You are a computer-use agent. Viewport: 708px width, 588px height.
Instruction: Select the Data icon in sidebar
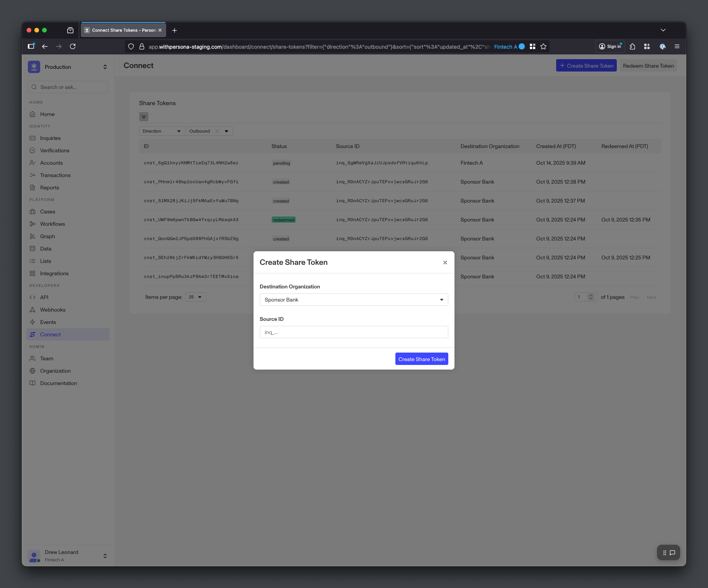(x=33, y=249)
